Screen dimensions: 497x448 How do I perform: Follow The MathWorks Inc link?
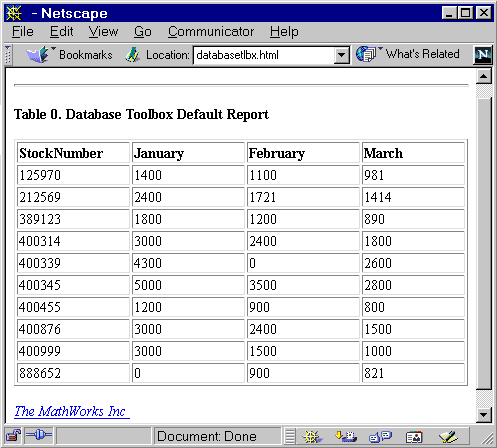coord(71,411)
